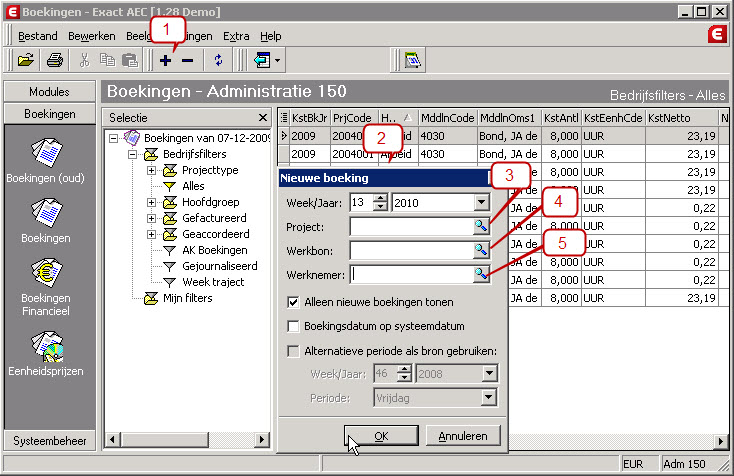Close the Selectie panel with X
Viewport: 734px width, 476px height.
pos(263,117)
